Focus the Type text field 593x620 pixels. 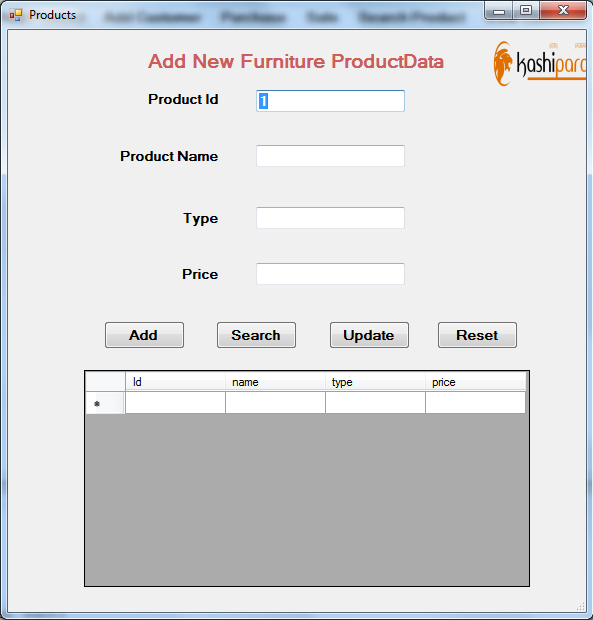[x=330, y=218]
